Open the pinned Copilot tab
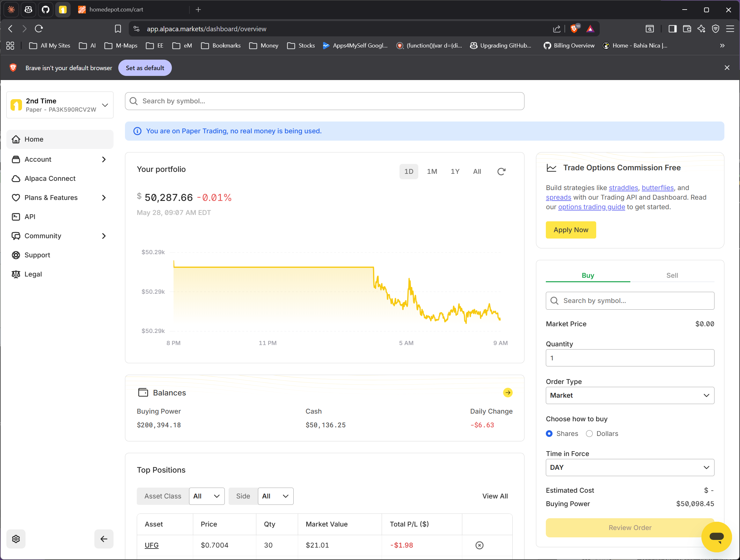The width and height of the screenshot is (740, 560). click(28, 10)
